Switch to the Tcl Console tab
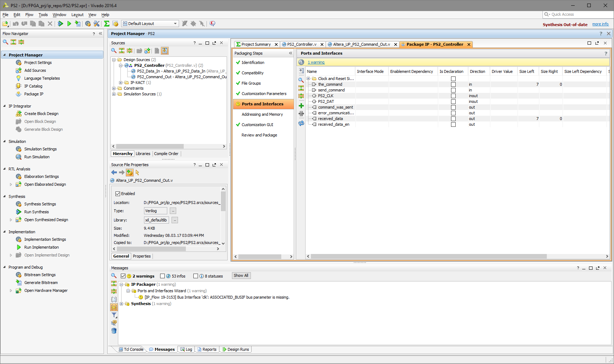Viewport: 614px width, 364px height. click(x=131, y=349)
